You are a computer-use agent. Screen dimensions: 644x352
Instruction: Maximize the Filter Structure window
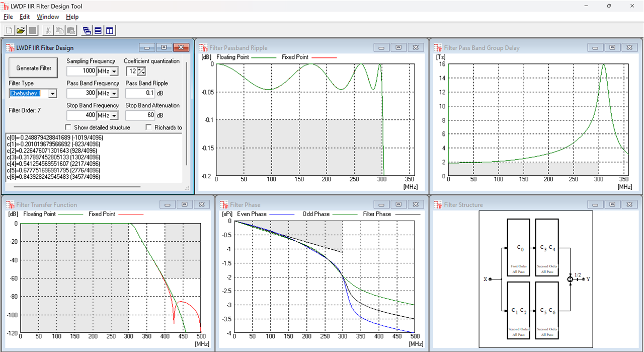[x=612, y=204]
